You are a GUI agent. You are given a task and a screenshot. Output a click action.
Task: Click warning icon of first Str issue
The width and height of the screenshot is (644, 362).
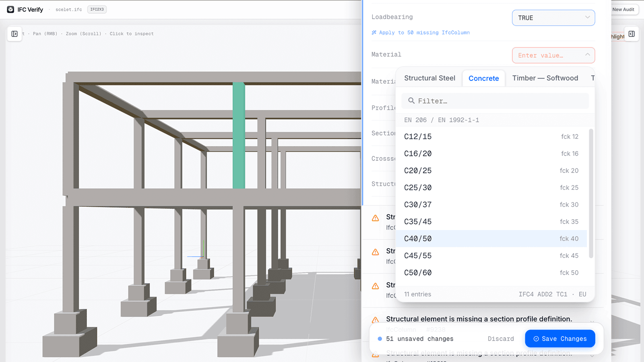point(376,218)
